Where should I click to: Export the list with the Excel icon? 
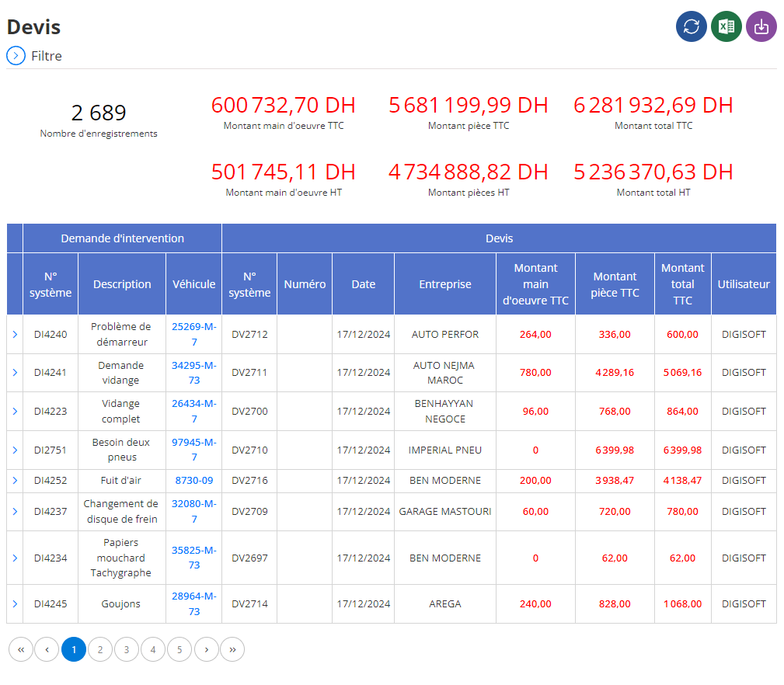[x=726, y=26]
